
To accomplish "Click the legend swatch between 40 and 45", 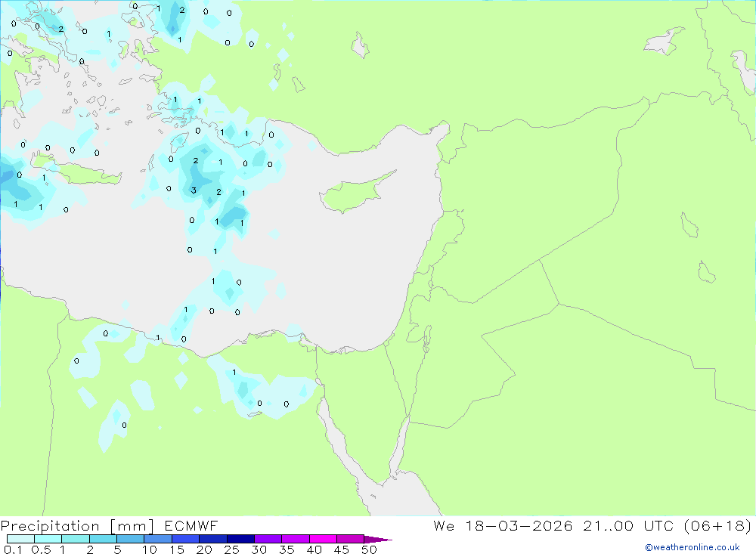I will (323, 539).
